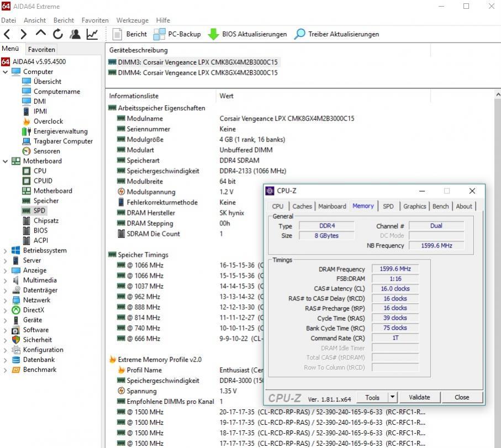Expand the Multimedia tree node
Screen dimensions: 501x448
5,281
